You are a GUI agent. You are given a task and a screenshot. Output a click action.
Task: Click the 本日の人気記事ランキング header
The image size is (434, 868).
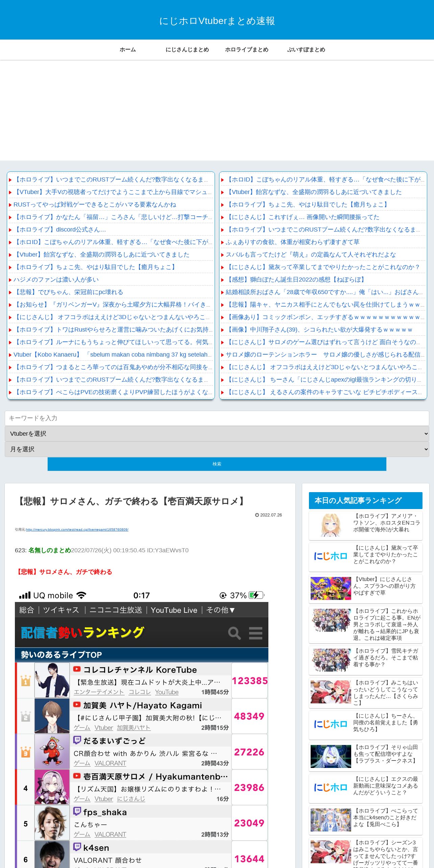[x=366, y=501]
